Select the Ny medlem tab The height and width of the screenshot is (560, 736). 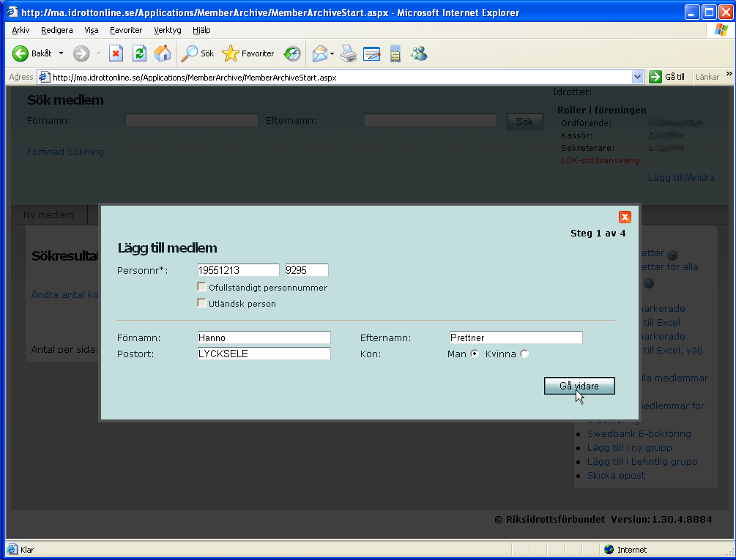[x=49, y=214]
